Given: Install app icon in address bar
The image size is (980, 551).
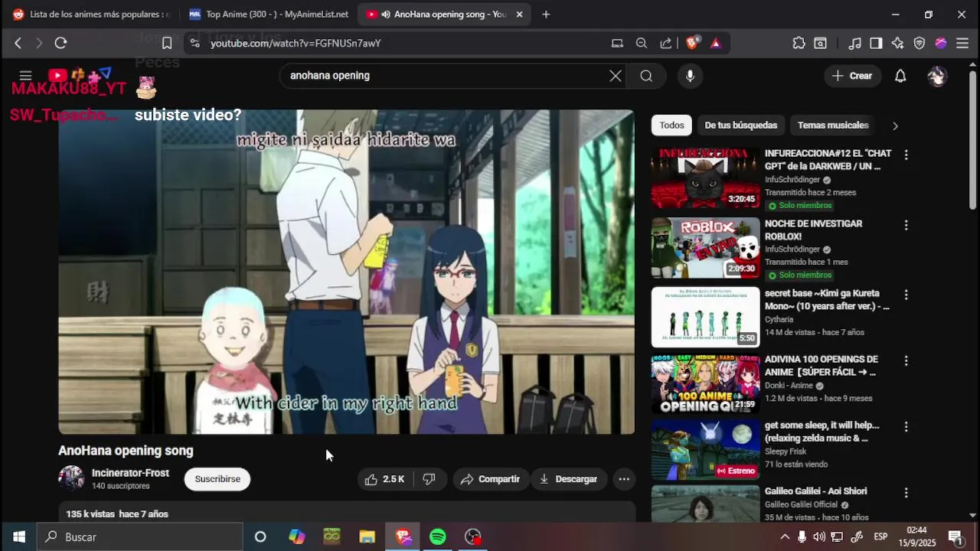Looking at the screenshot, I should (617, 44).
